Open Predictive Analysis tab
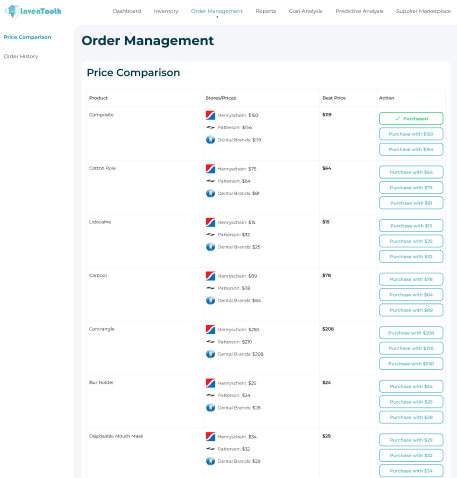The width and height of the screenshot is (457, 478). [x=359, y=11]
